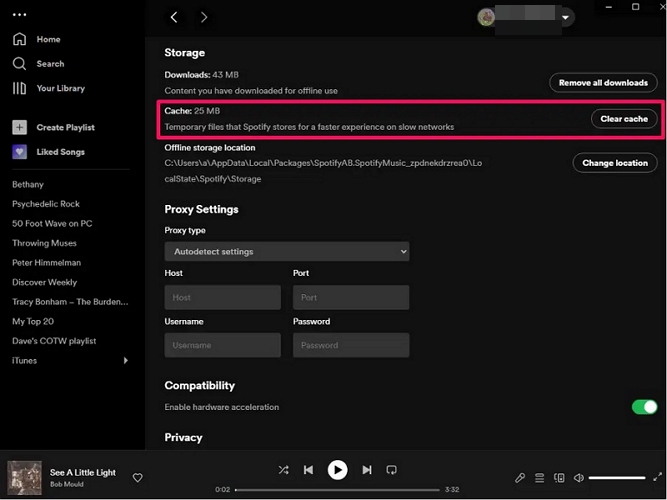Screen dimensions: 667x500
Task: Mute with the volume speaker icon
Action: coord(579,478)
